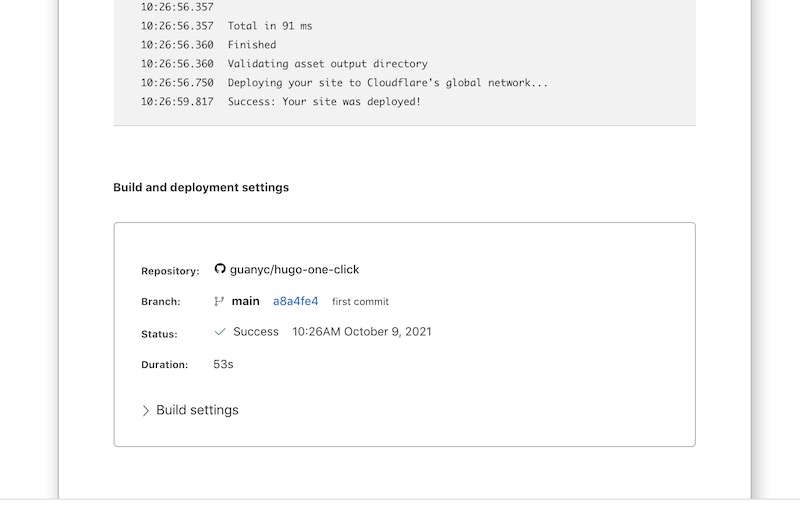Click log line 'Validating asset output directory'
The height and width of the screenshot is (506, 800).
tap(328, 64)
